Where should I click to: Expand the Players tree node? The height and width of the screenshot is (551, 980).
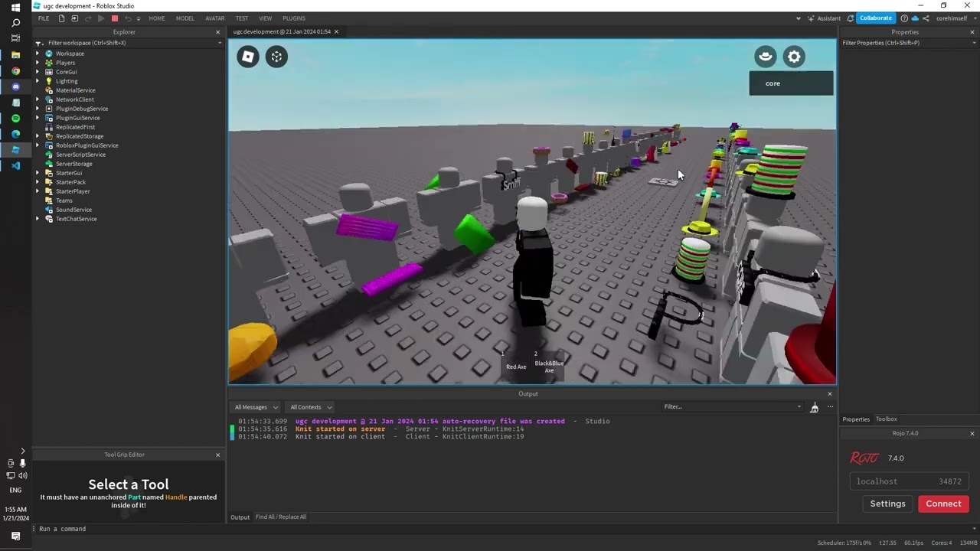(38, 63)
